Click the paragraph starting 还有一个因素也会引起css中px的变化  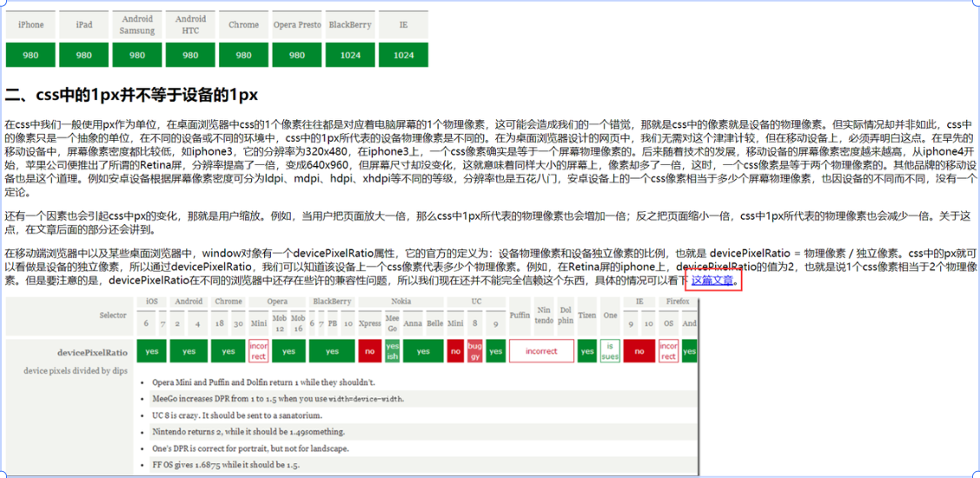click(489, 223)
